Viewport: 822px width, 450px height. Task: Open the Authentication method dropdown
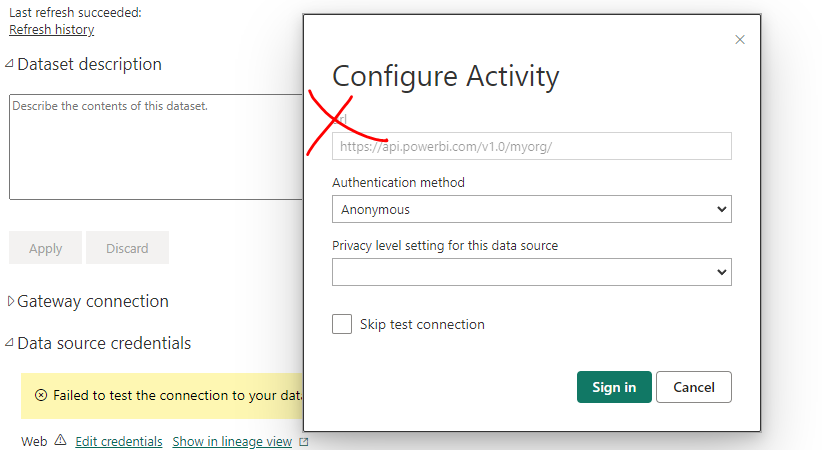point(532,209)
